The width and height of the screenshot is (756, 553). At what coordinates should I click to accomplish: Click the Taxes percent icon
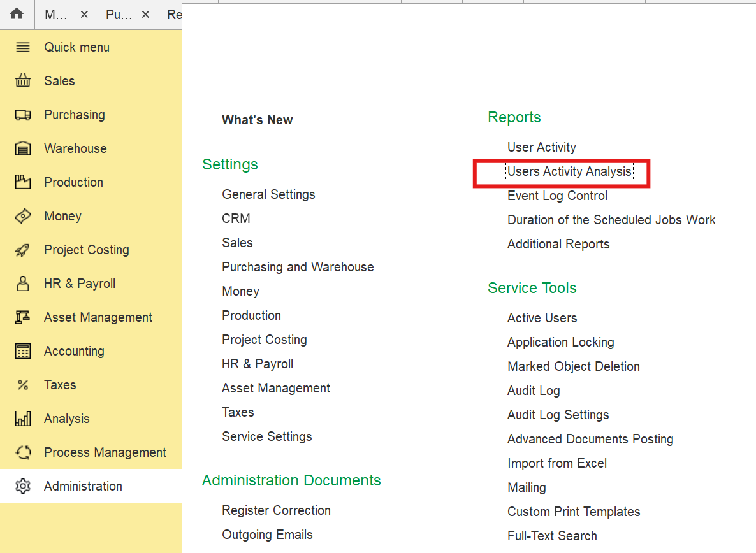pos(23,385)
